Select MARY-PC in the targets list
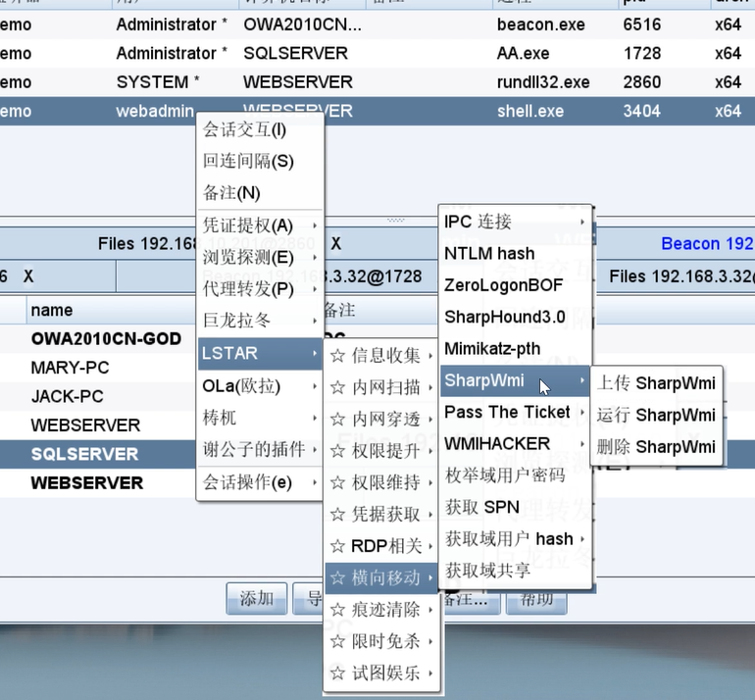 71,369
